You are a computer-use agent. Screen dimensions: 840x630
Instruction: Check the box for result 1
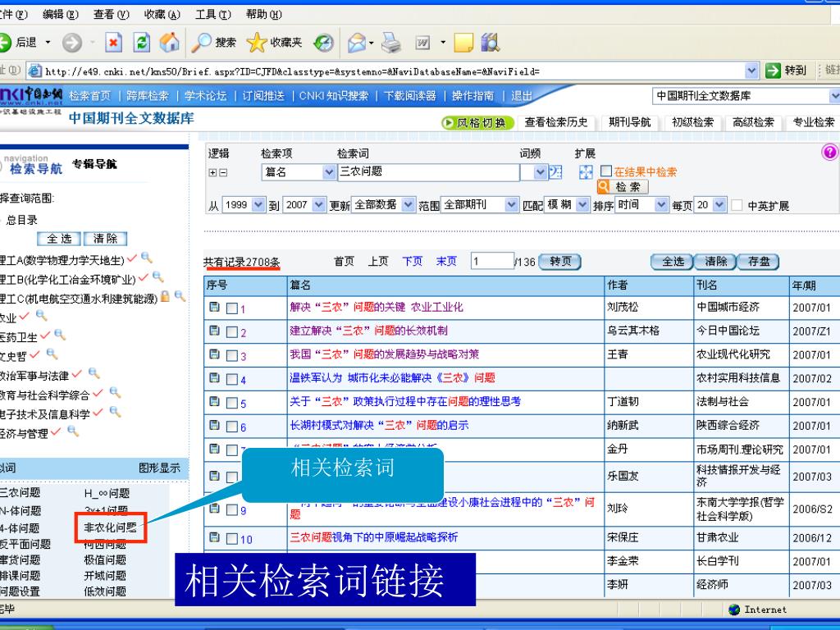tap(232, 308)
